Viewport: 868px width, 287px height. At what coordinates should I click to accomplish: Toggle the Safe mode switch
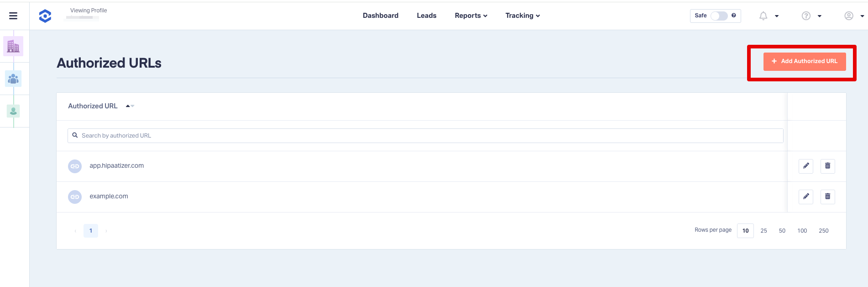(x=719, y=16)
